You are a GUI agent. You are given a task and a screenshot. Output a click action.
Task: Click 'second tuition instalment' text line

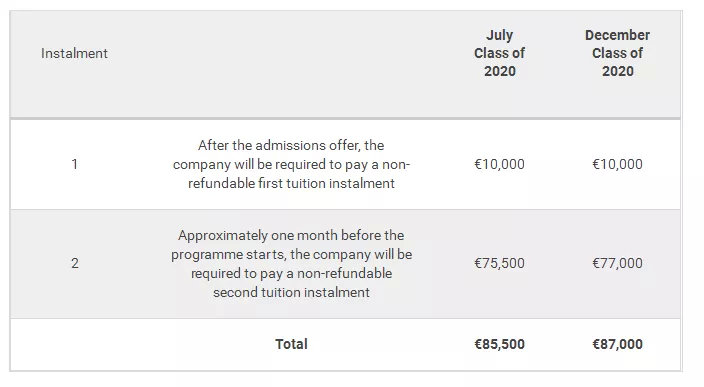click(x=291, y=292)
